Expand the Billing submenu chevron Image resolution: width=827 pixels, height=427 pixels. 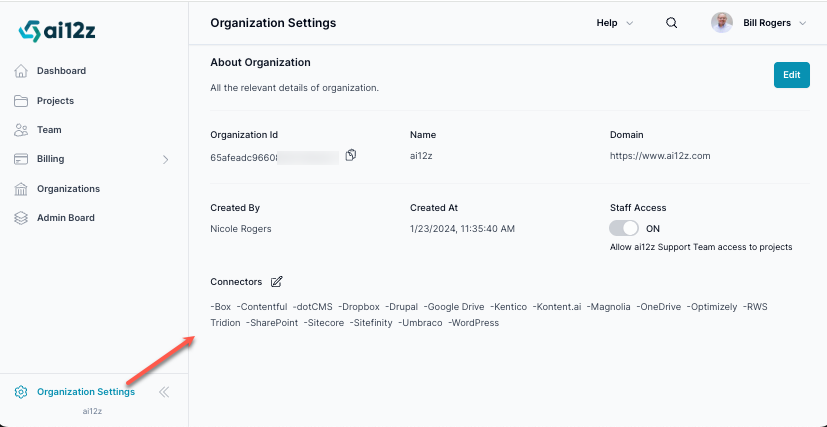coord(166,159)
